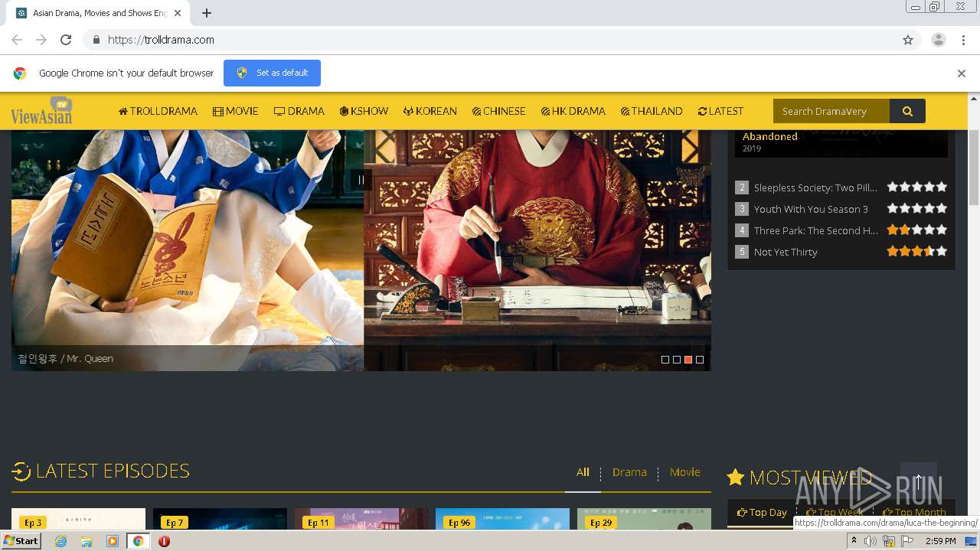
Task: Go back to the previous page
Action: pyautogui.click(x=17, y=40)
